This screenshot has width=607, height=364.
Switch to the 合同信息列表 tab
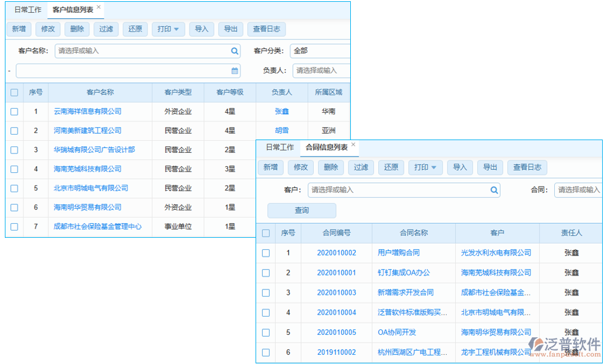(327, 148)
